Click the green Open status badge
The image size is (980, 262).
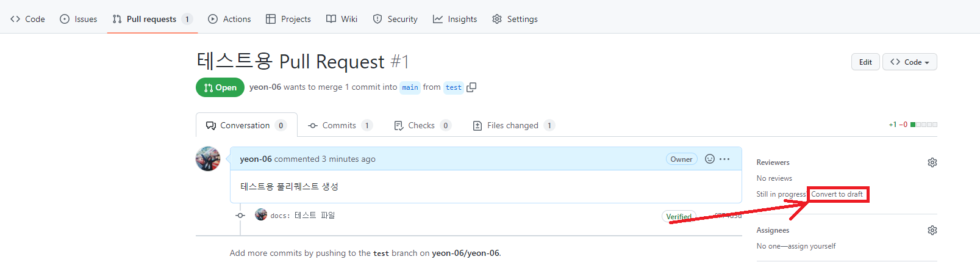pyautogui.click(x=220, y=87)
